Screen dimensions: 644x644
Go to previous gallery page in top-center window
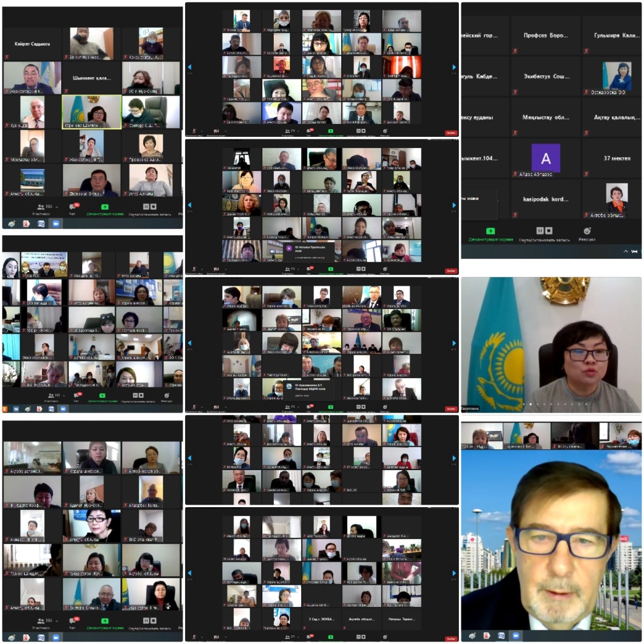(189, 67)
